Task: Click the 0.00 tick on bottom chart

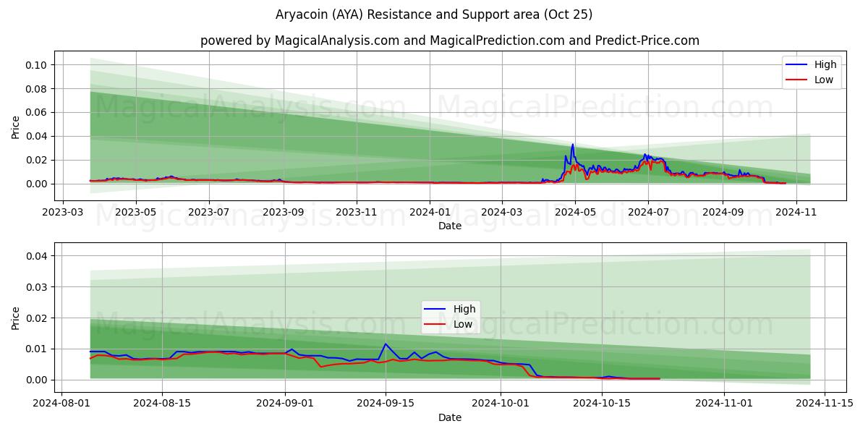Action: click(37, 380)
